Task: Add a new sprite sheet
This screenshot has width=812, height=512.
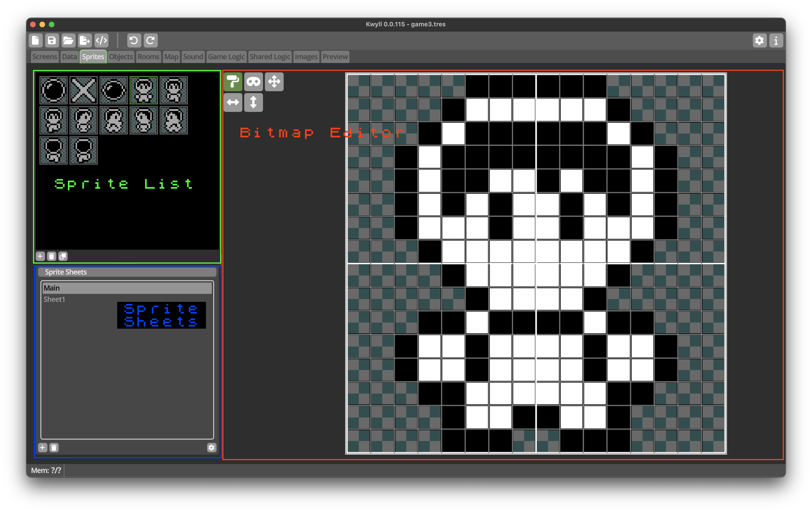Action: (42, 448)
